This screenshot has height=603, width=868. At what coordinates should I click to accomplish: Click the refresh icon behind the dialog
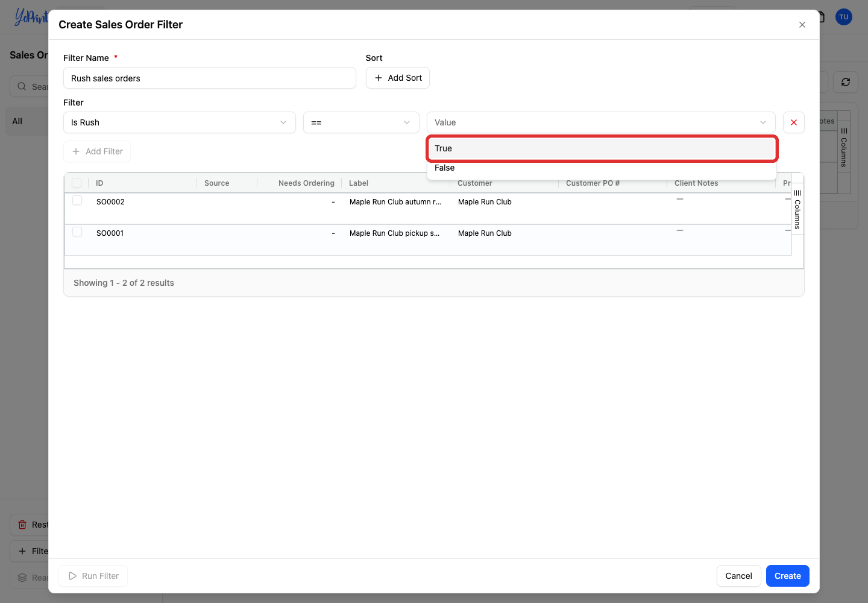tap(845, 82)
